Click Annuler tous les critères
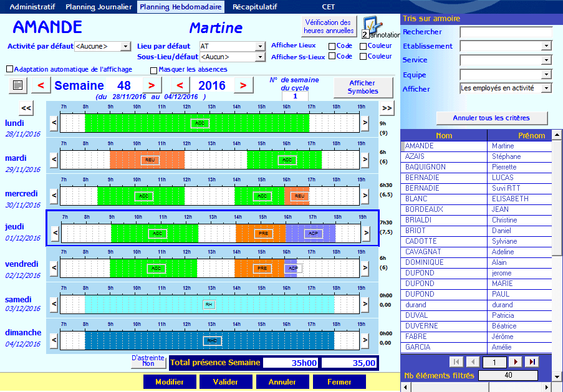 pyautogui.click(x=491, y=118)
